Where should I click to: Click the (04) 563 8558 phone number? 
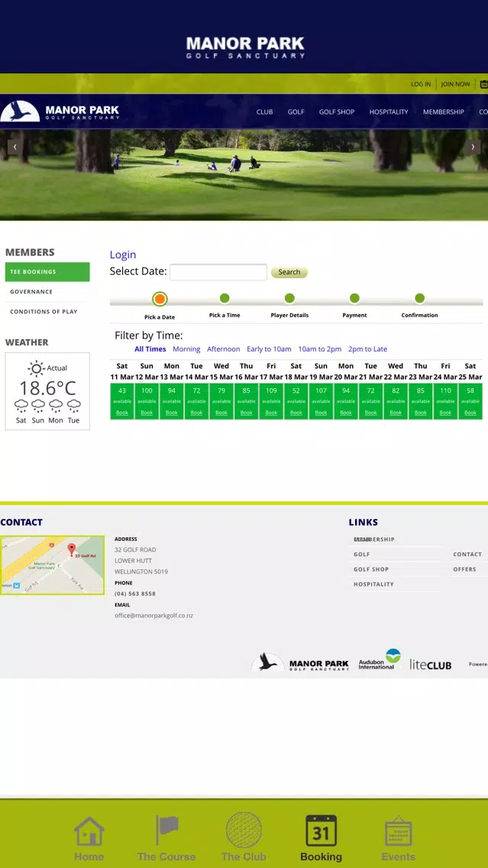[x=135, y=594]
